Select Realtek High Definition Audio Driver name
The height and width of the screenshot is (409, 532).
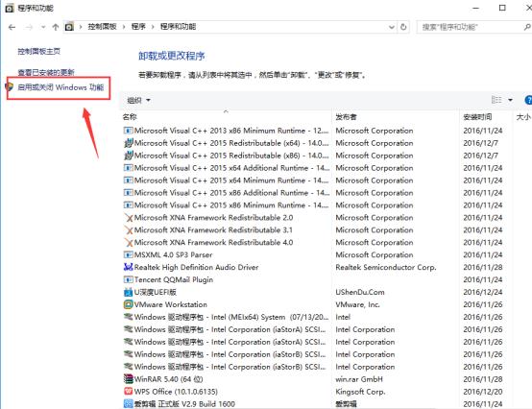[x=197, y=267]
